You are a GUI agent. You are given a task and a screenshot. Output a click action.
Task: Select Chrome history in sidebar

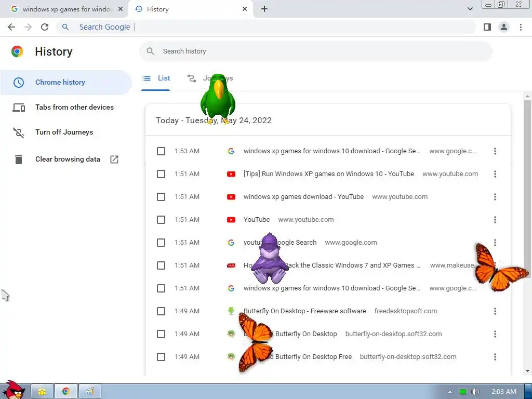(66, 83)
